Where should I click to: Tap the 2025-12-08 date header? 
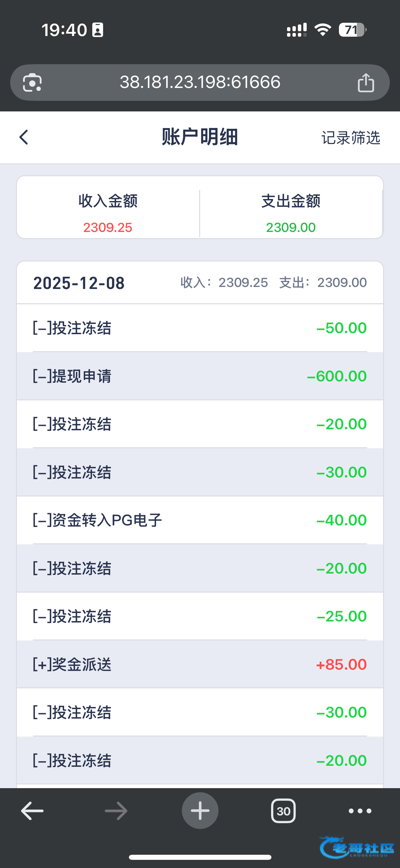(79, 283)
